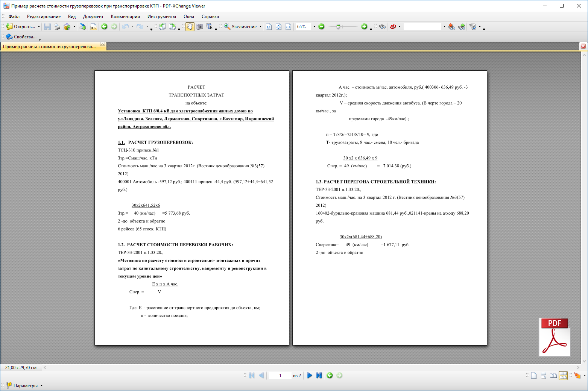Viewport: 588px width, 391px height.
Task: Open the Файл menu
Action: 14,17
